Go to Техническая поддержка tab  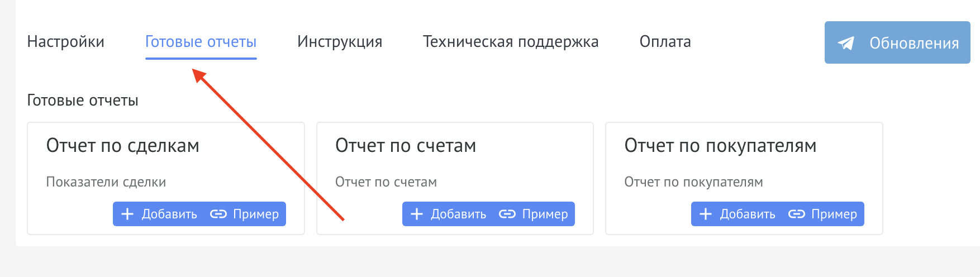[511, 42]
